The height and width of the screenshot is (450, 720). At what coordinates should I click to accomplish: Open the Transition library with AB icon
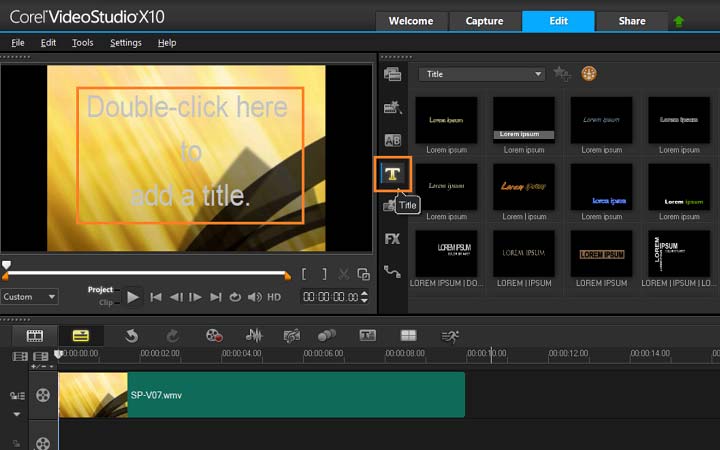coord(392,141)
